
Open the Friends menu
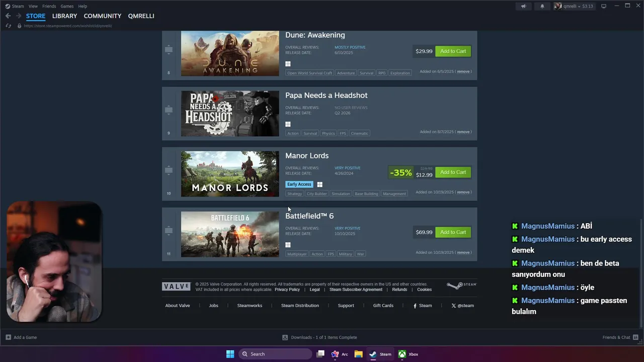click(49, 6)
